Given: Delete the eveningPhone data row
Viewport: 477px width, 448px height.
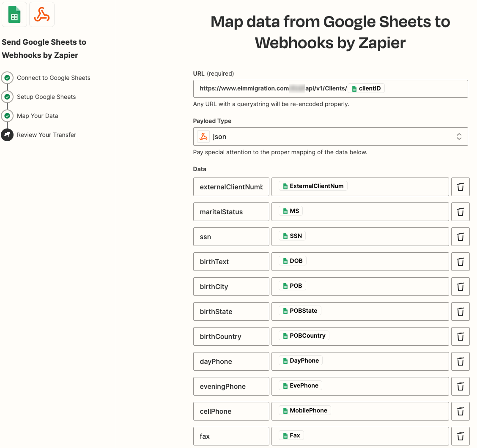Looking at the screenshot, I should (x=460, y=386).
